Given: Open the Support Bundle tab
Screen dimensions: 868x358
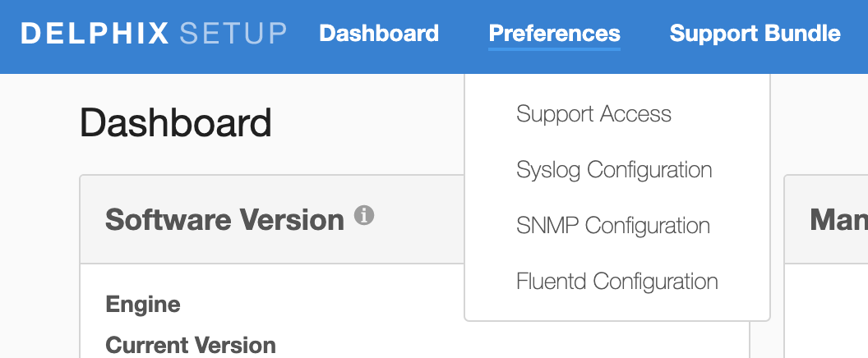Looking at the screenshot, I should (x=755, y=34).
